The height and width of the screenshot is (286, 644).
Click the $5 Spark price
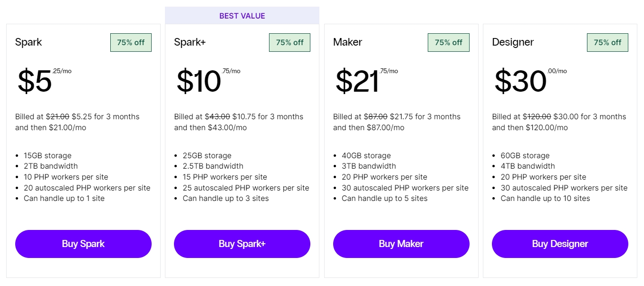tap(35, 81)
